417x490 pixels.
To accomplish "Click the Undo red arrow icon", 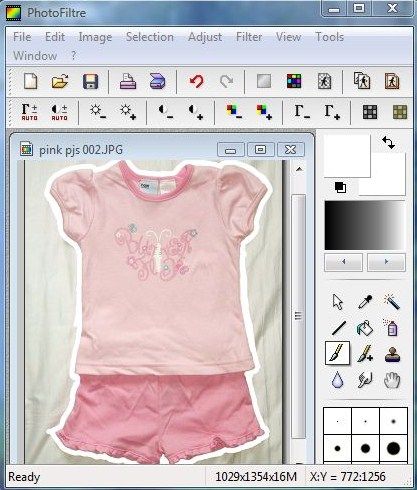I will click(196, 81).
